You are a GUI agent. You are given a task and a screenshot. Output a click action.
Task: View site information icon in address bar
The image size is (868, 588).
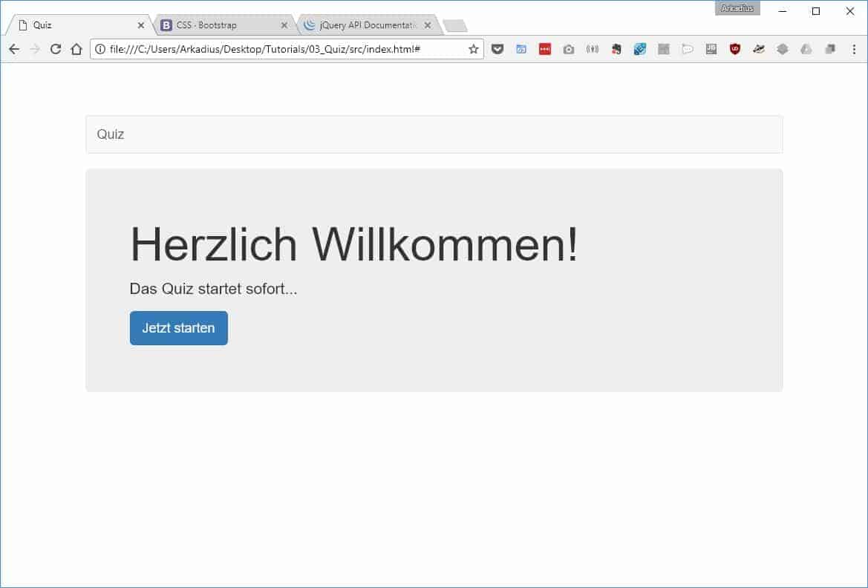(x=100, y=49)
